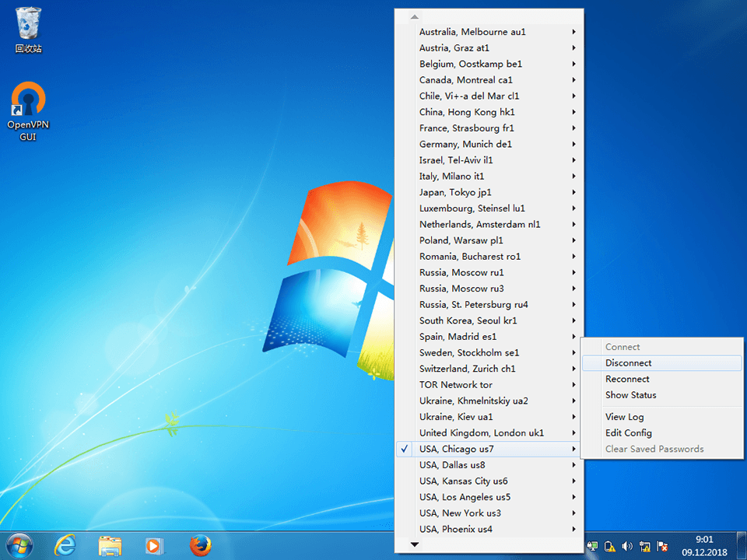
Task: Select Ukraine, Kiev ua1 server
Action: tap(489, 417)
